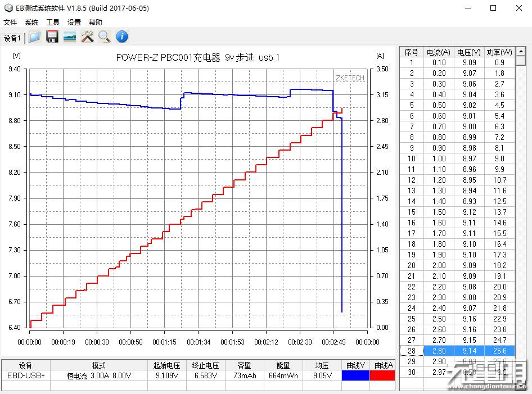Viewport: 532px width, 394px height.
Task: Click the 664mWh energy value
Action: tap(283, 375)
